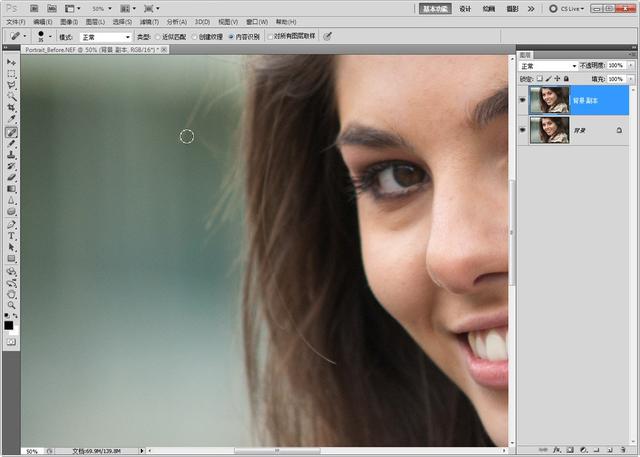Toggle lock position icon
The height and width of the screenshot is (457, 640).
[557, 78]
